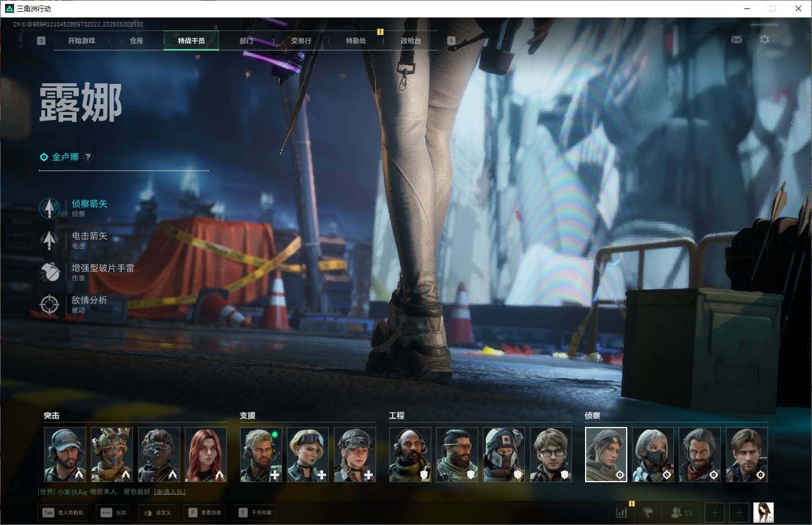812x525 pixels.
Task: Choose bald engineer operator with headset
Action: tap(410, 454)
